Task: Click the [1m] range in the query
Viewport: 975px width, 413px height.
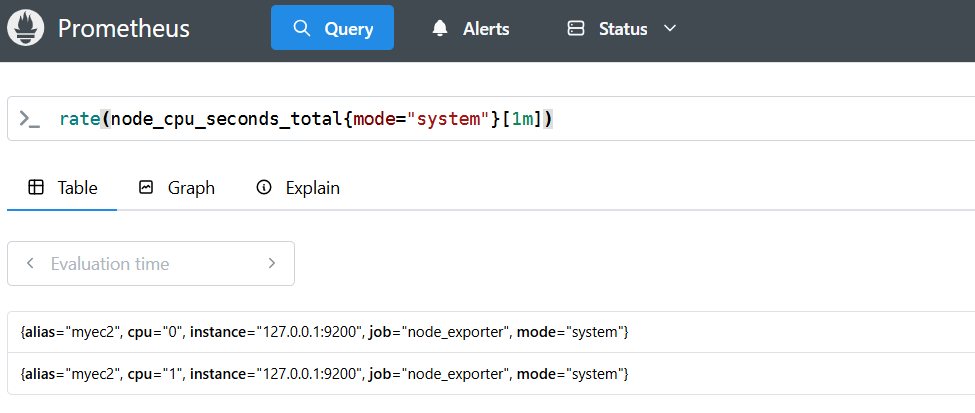Action: click(522, 119)
